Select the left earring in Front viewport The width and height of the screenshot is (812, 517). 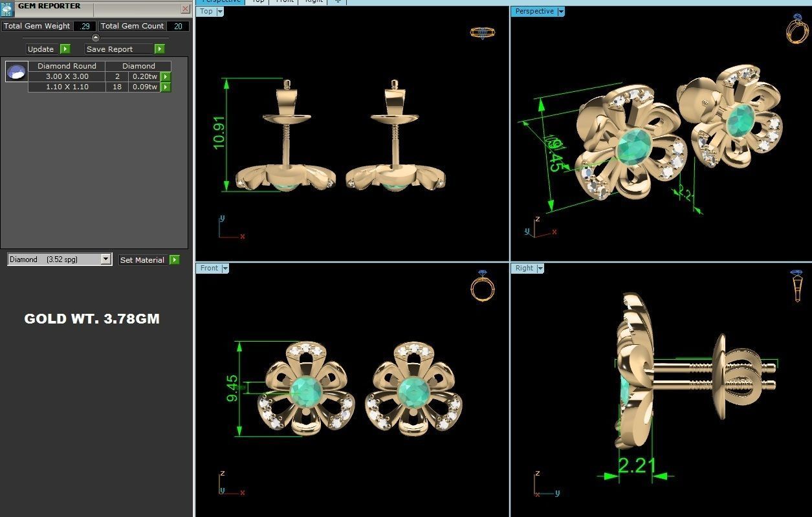[305, 389]
